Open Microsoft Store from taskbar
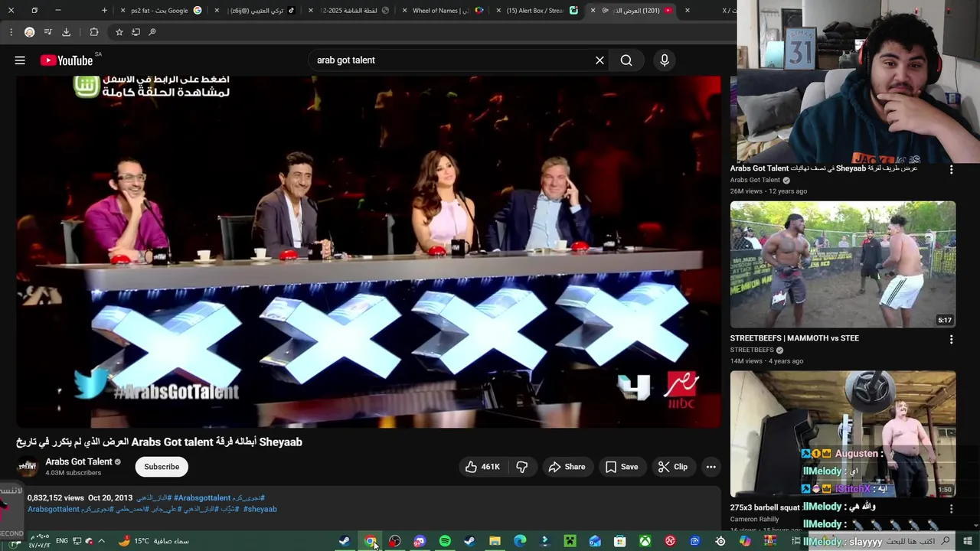Viewport: 980px width, 551px height. pos(620,541)
